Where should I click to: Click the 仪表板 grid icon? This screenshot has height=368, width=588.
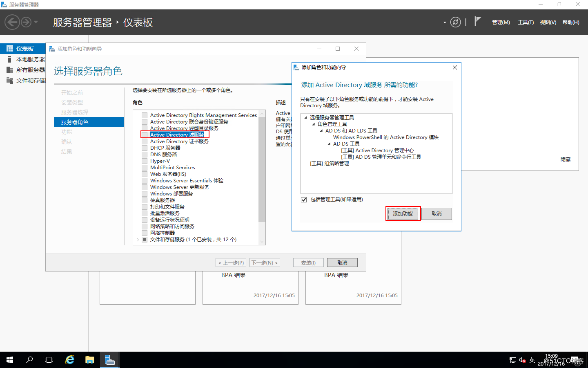click(x=10, y=49)
